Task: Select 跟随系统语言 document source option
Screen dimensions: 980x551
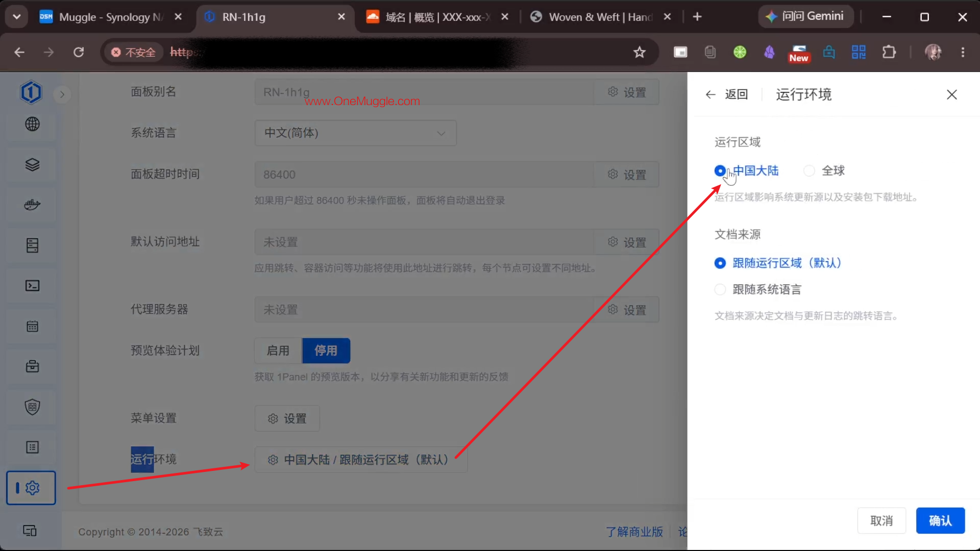Action: point(758,289)
